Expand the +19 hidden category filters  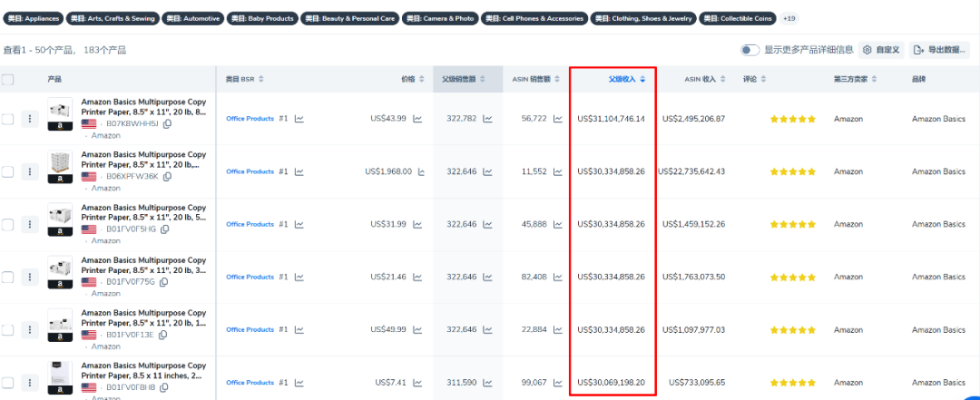point(789,19)
